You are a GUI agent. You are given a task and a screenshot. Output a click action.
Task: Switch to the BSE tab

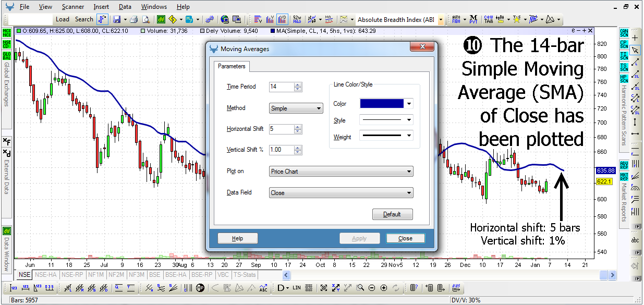click(x=154, y=274)
